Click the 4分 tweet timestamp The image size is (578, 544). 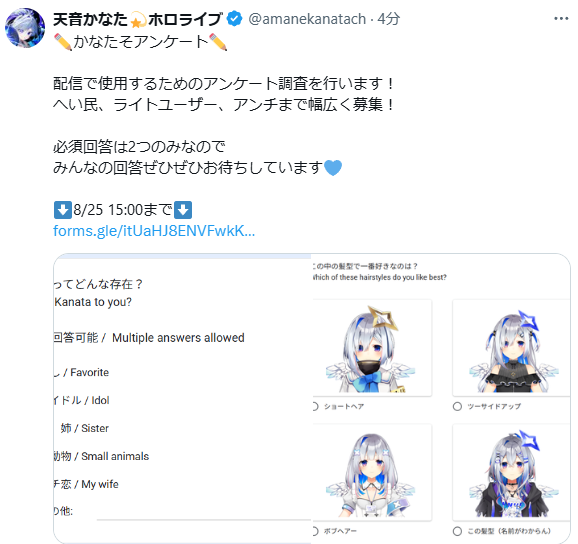click(x=389, y=19)
